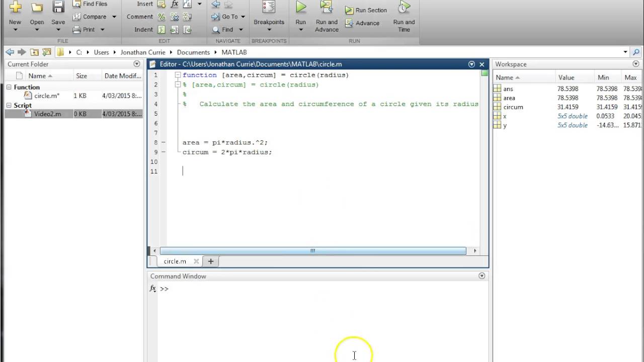The width and height of the screenshot is (644, 362).
Task: Click the folder Forward arrow in address bar
Action: click(x=22, y=52)
